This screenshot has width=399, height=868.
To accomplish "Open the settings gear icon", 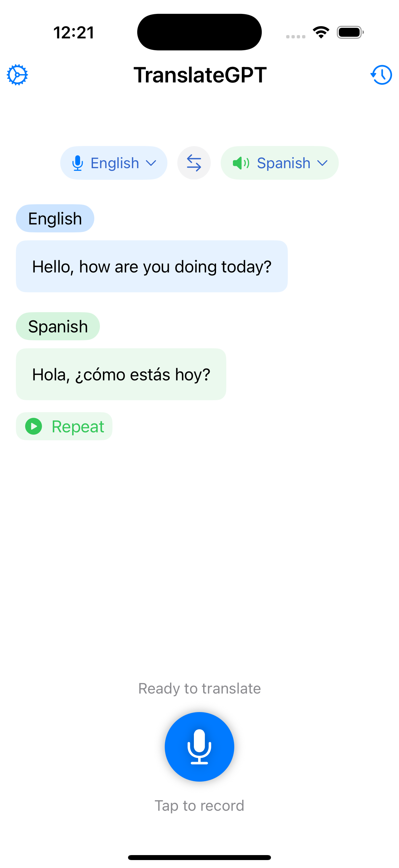I will (17, 75).
